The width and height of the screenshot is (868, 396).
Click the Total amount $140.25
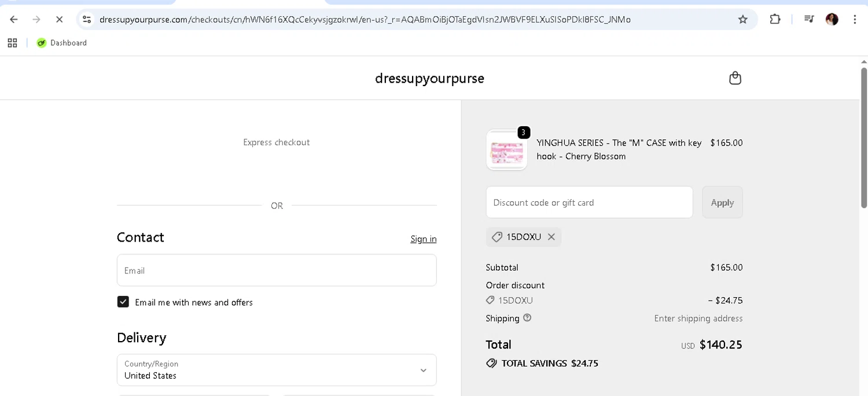click(x=721, y=345)
